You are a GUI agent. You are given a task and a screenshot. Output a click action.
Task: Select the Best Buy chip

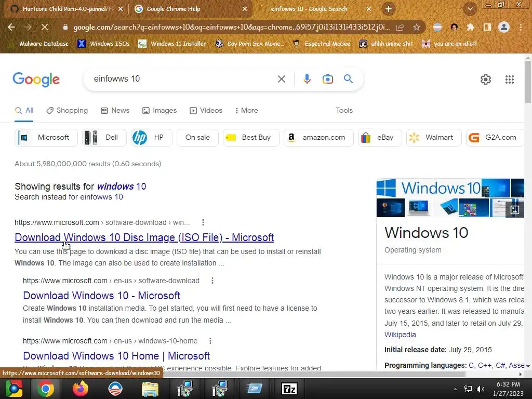tap(251, 137)
